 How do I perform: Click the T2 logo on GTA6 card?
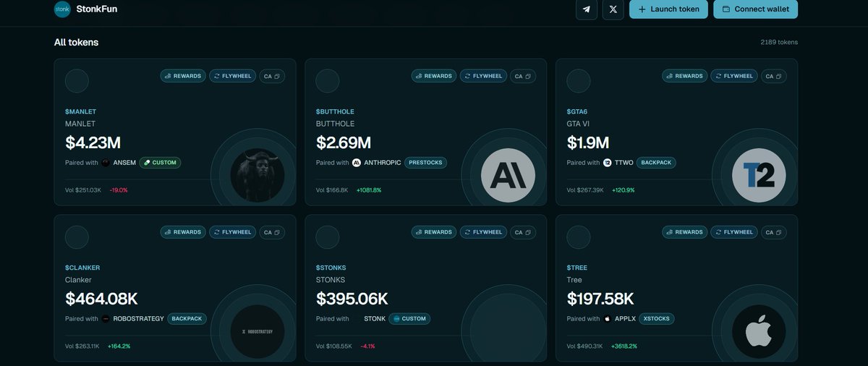click(759, 175)
